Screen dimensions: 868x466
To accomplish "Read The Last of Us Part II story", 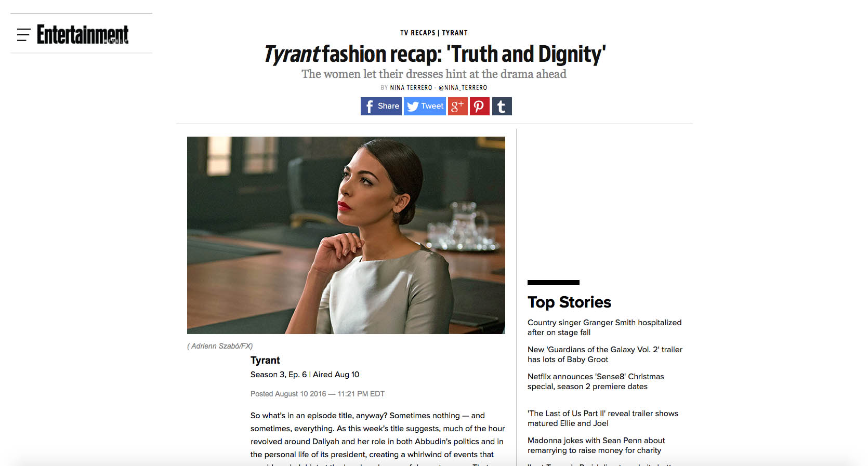I will click(x=603, y=418).
